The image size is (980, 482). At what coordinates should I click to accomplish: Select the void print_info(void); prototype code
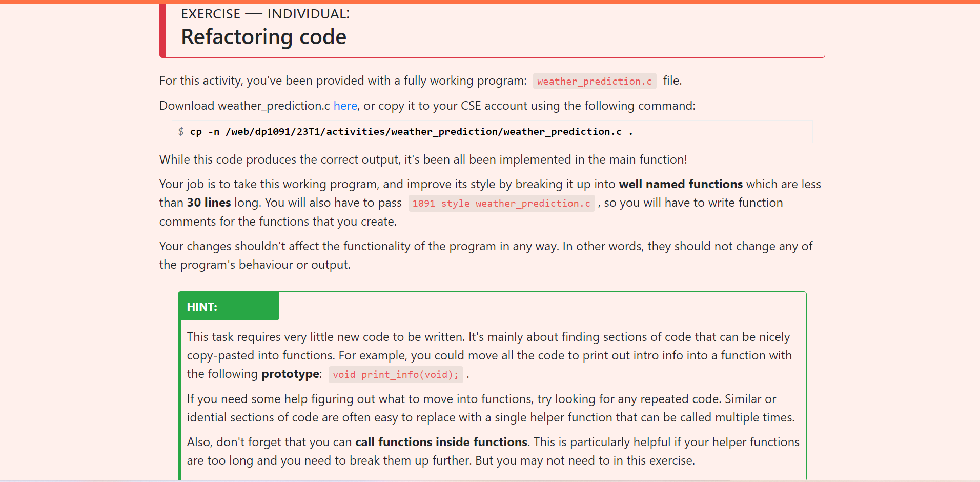395,374
